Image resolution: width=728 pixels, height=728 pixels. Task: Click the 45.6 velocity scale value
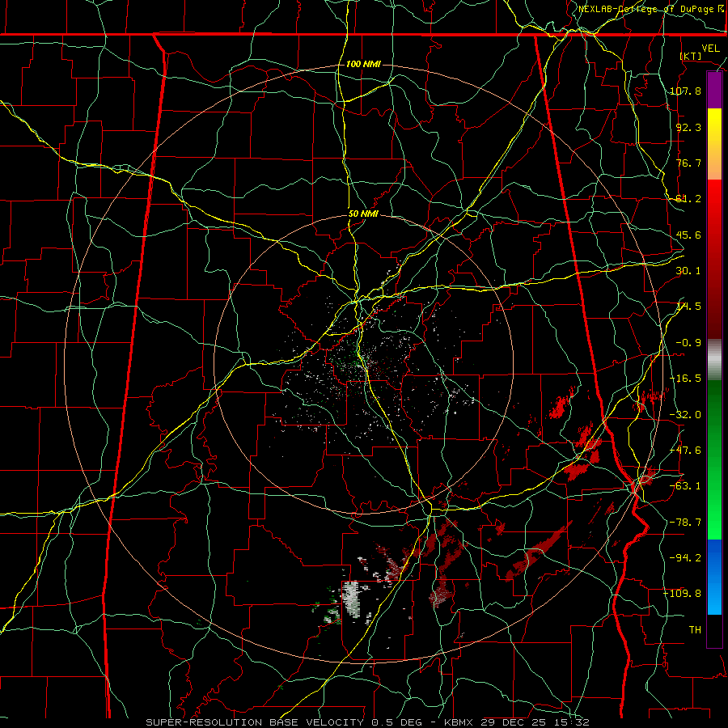click(x=688, y=235)
